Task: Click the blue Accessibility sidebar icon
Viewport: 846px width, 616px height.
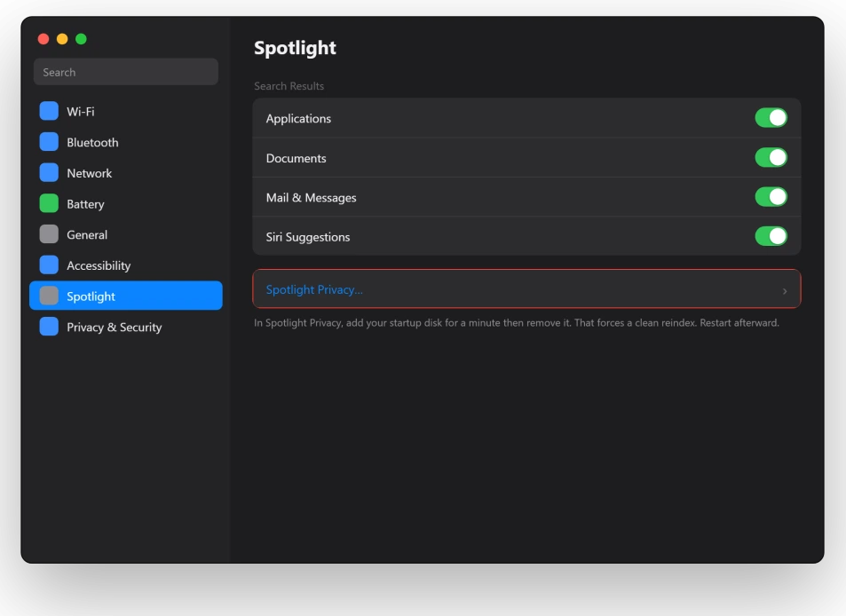Action: (x=49, y=265)
